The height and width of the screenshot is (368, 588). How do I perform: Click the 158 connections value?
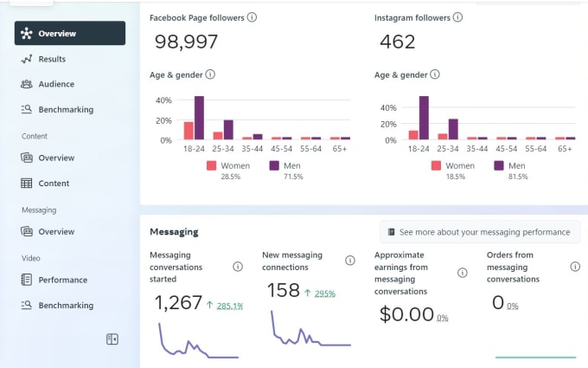point(284,290)
